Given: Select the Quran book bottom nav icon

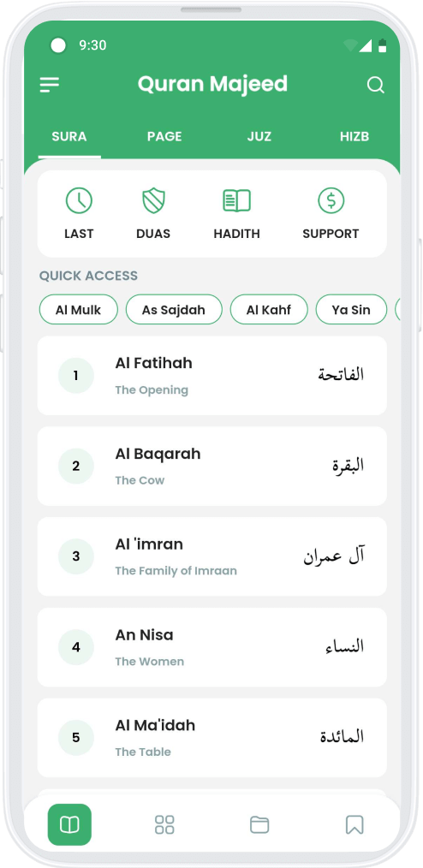Looking at the screenshot, I should 69,825.
